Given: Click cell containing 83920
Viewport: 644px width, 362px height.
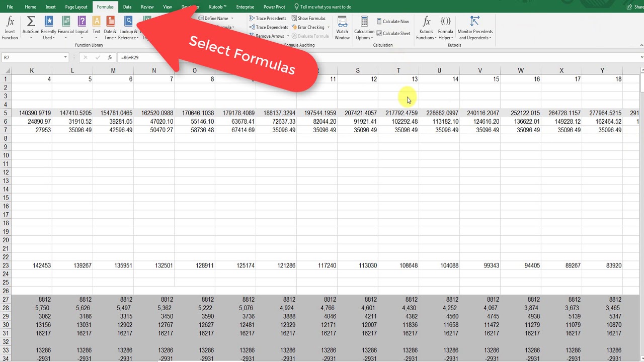Looking at the screenshot, I should [x=602, y=265].
